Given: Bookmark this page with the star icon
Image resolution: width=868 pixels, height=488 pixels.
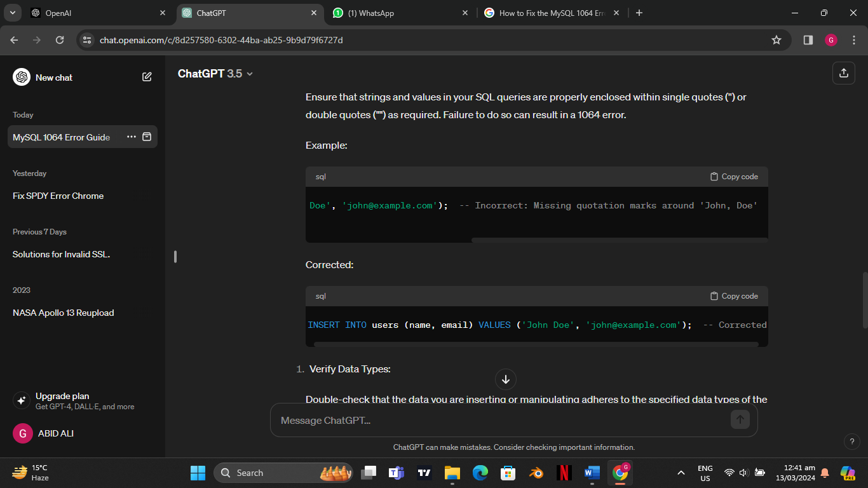Looking at the screenshot, I should pyautogui.click(x=776, y=39).
